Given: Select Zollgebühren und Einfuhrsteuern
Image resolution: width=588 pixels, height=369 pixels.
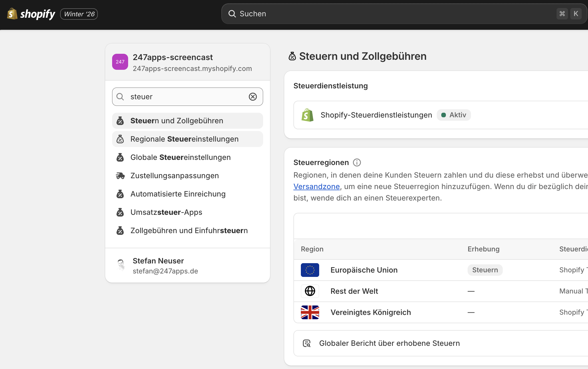Looking at the screenshot, I should coord(189,231).
